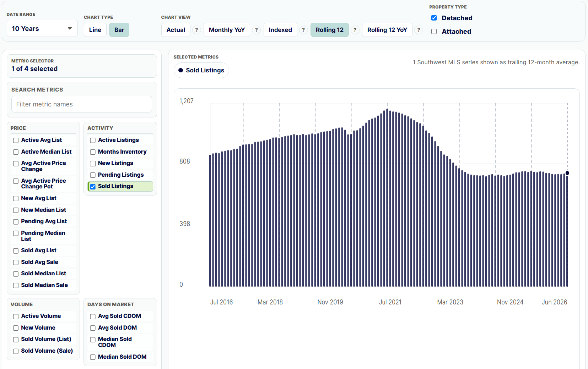Enable the New Volume metric

click(x=16, y=328)
